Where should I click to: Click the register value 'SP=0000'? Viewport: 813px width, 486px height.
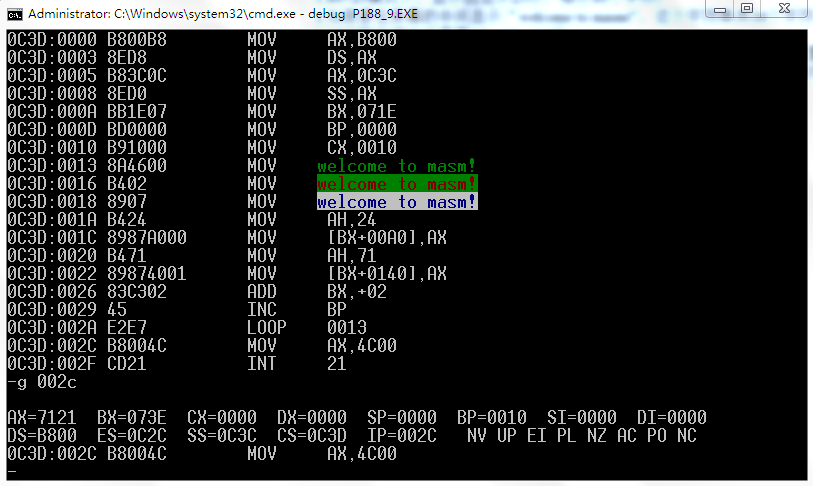[x=402, y=418]
